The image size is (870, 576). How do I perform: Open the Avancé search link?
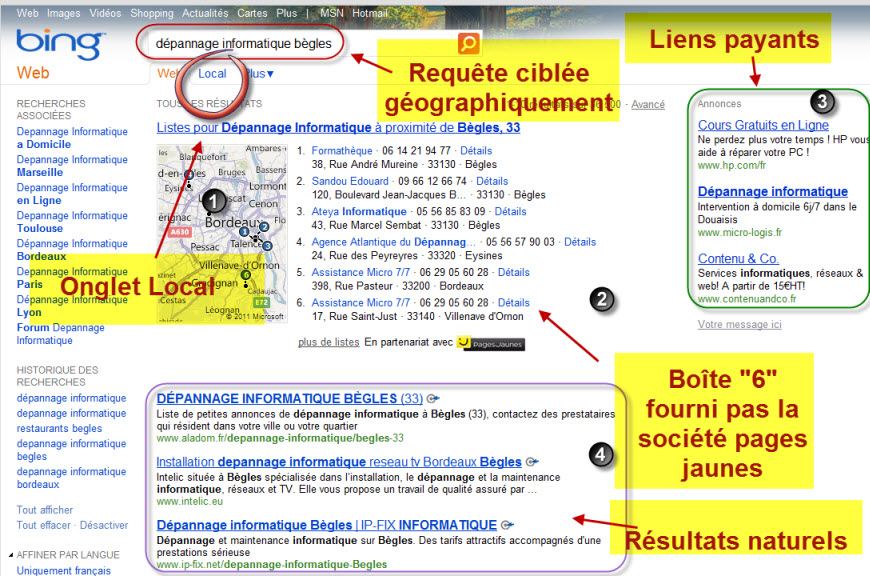tap(648, 104)
